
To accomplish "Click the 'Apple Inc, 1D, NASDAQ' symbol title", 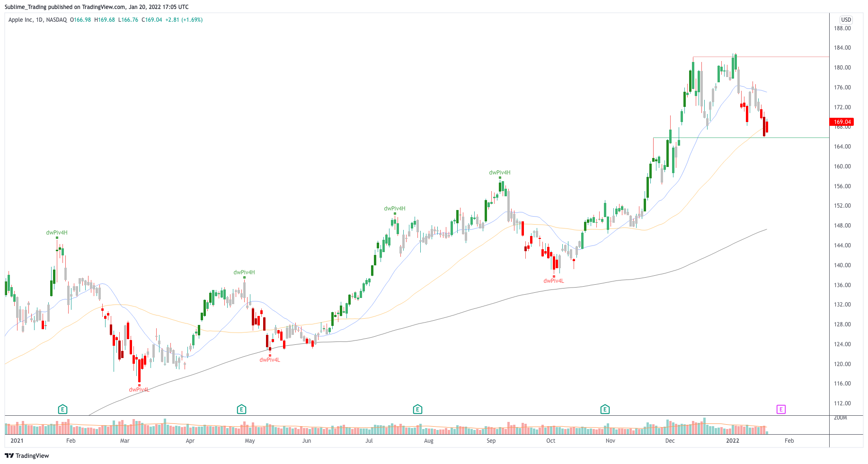I will [37, 20].
